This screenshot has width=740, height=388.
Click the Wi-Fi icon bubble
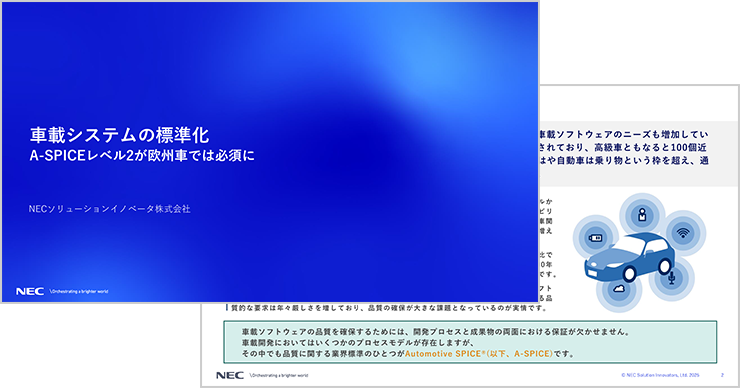click(x=682, y=233)
